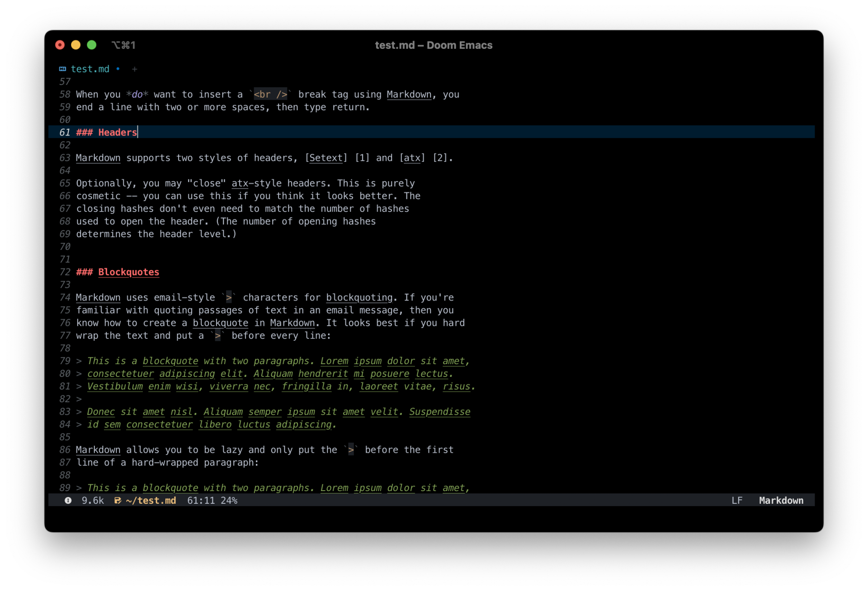Click the buffer-modified pencil icon before ~/test.md

[118, 500]
